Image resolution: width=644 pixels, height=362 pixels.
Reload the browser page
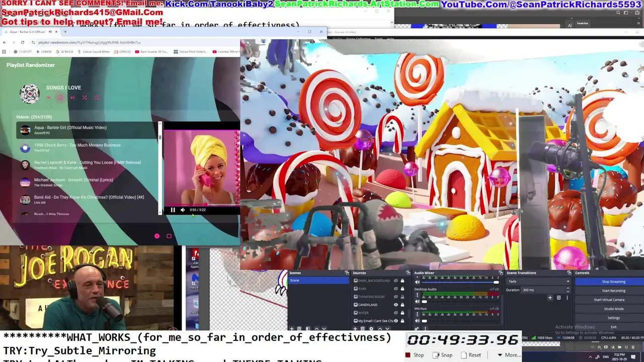pyautogui.click(x=23, y=42)
